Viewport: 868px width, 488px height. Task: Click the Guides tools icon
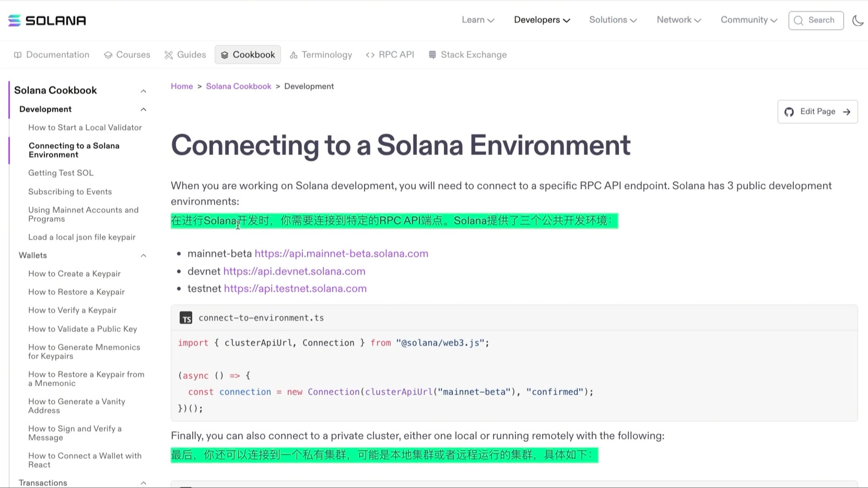(x=169, y=55)
